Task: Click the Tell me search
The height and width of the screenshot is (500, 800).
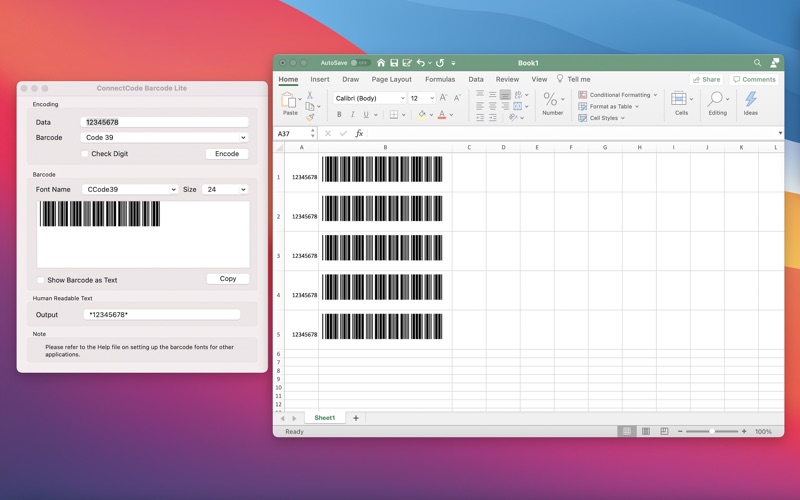Action: 573,79
